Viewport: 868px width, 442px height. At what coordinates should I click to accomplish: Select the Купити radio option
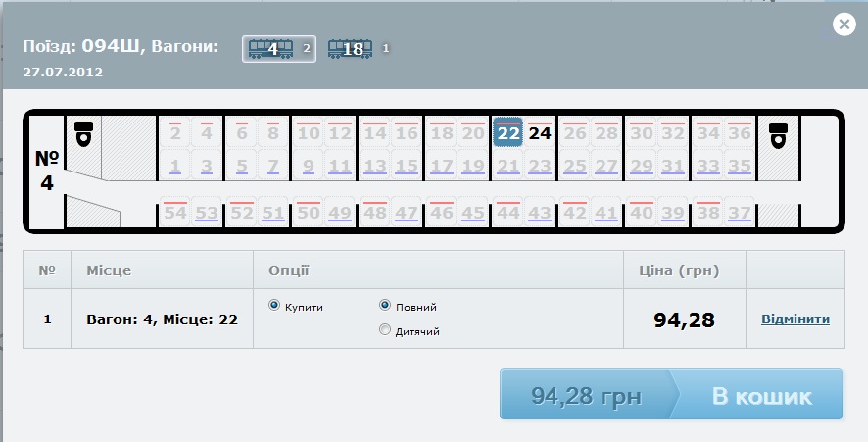tap(274, 306)
